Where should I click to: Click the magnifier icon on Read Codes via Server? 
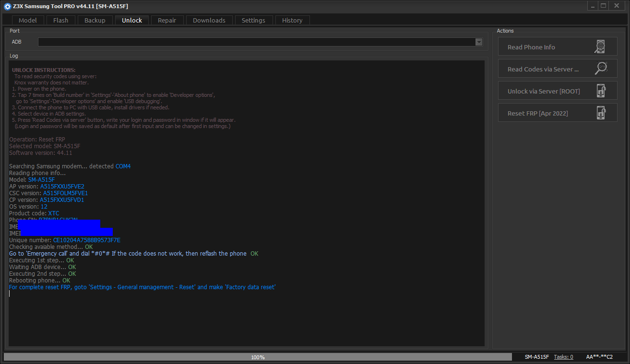[x=600, y=69]
